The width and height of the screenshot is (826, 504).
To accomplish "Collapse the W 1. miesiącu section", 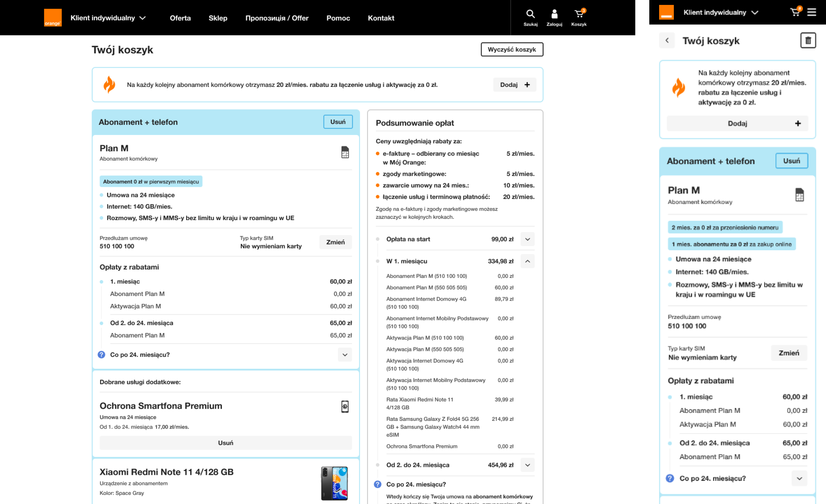I will coord(527,261).
